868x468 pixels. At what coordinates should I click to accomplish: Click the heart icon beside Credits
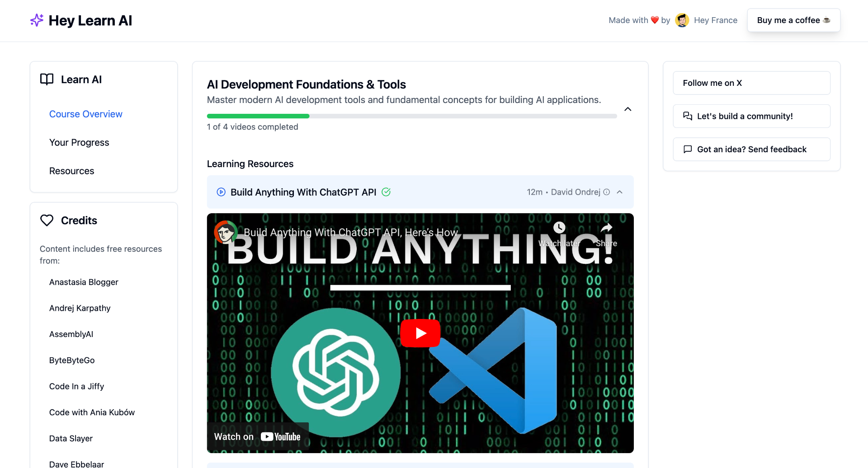tap(47, 220)
